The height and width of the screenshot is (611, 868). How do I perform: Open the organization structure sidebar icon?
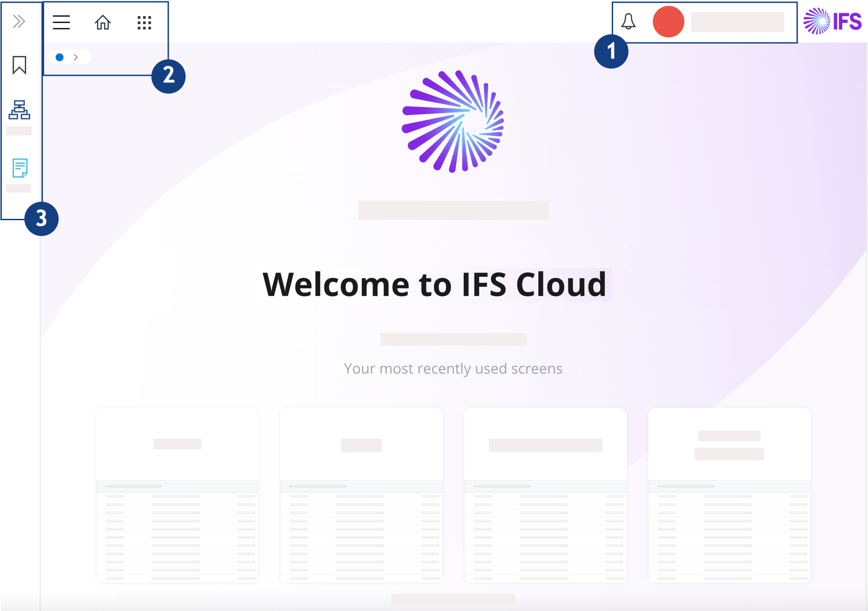tap(19, 110)
